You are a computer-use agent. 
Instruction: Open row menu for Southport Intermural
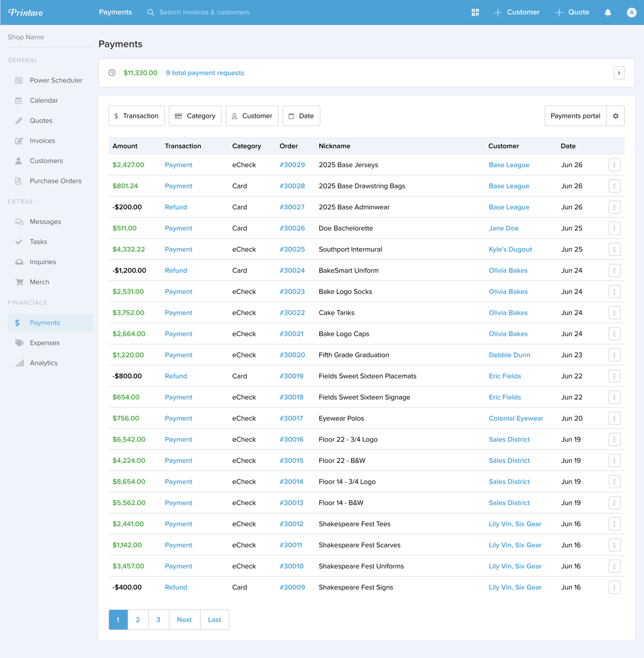tap(614, 249)
